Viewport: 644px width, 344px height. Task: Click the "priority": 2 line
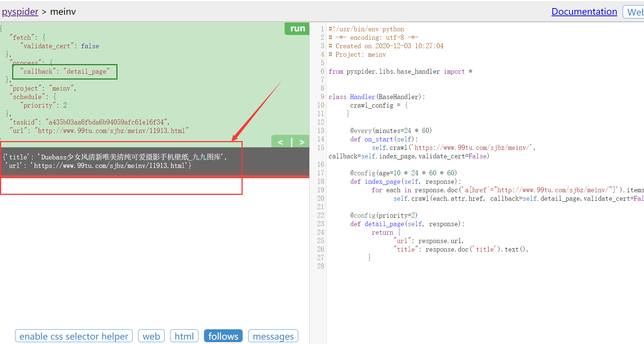tap(43, 105)
